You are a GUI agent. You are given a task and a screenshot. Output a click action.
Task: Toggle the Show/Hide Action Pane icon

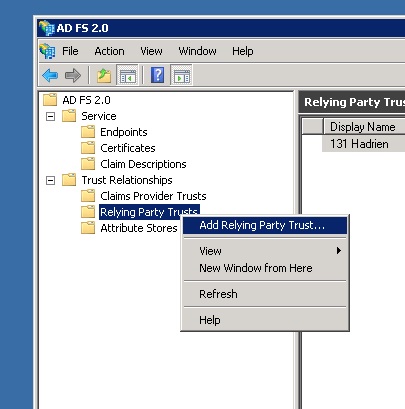[181, 75]
